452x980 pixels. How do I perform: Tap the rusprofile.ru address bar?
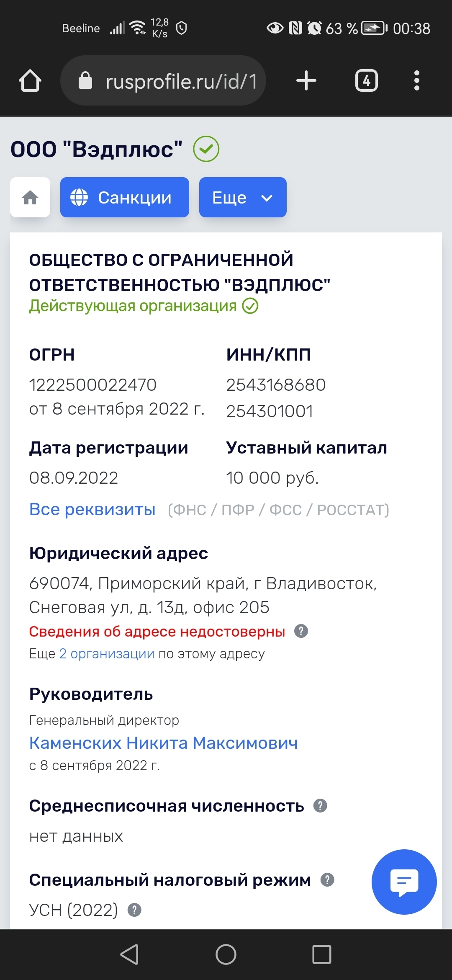(181, 81)
